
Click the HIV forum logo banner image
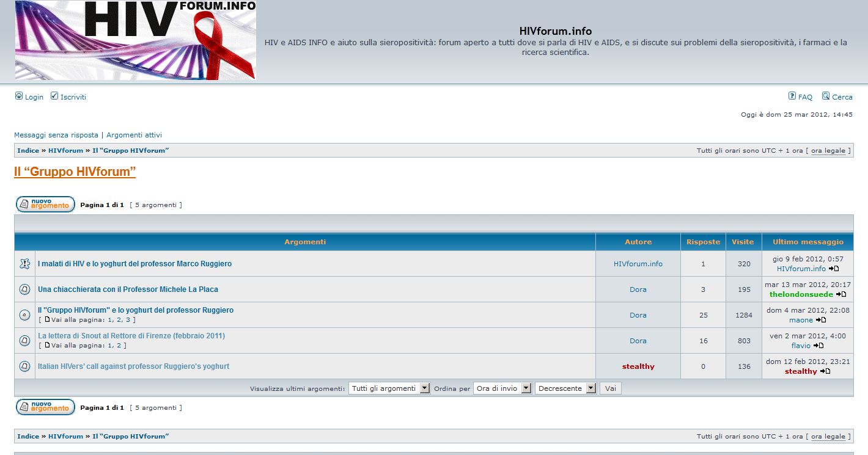point(136,40)
